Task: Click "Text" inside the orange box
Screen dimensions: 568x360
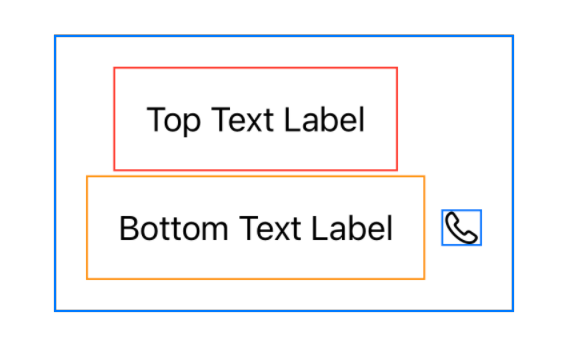Action: pyautogui.click(x=270, y=228)
